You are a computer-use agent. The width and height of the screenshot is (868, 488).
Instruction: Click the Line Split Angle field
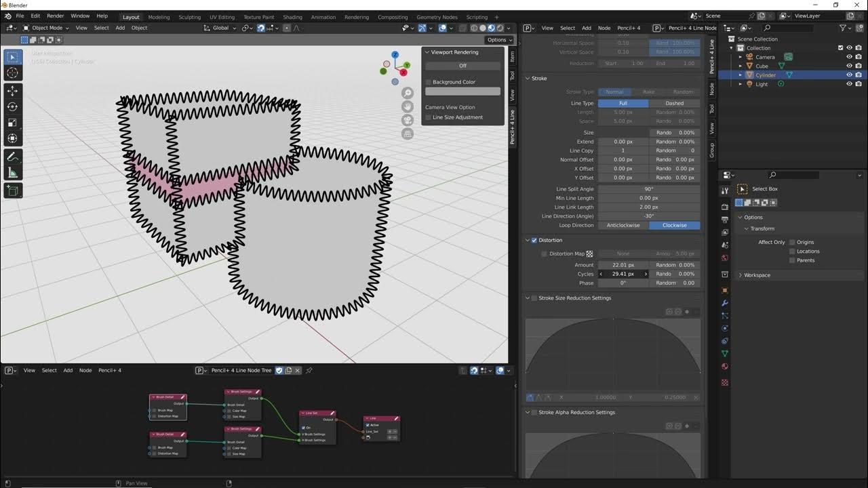649,189
